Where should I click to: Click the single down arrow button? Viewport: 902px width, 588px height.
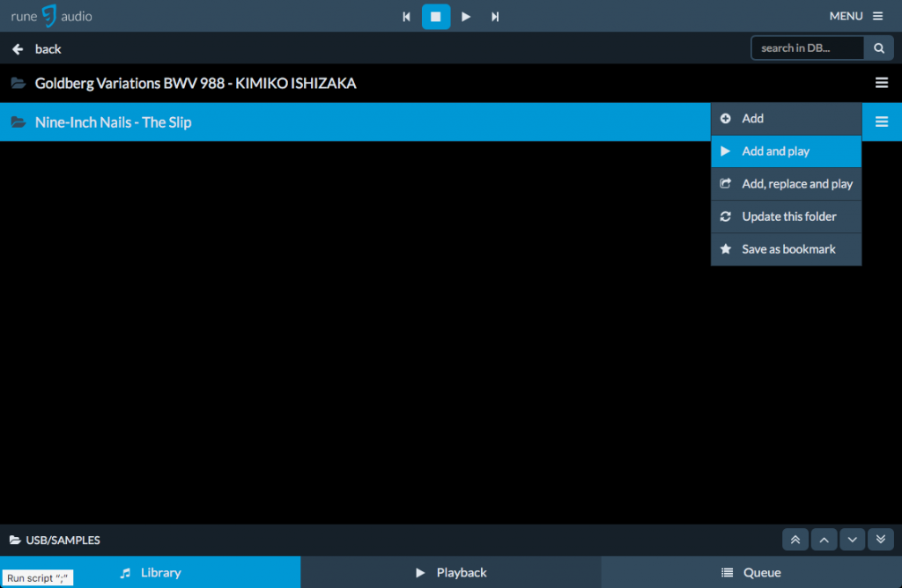[x=852, y=539]
